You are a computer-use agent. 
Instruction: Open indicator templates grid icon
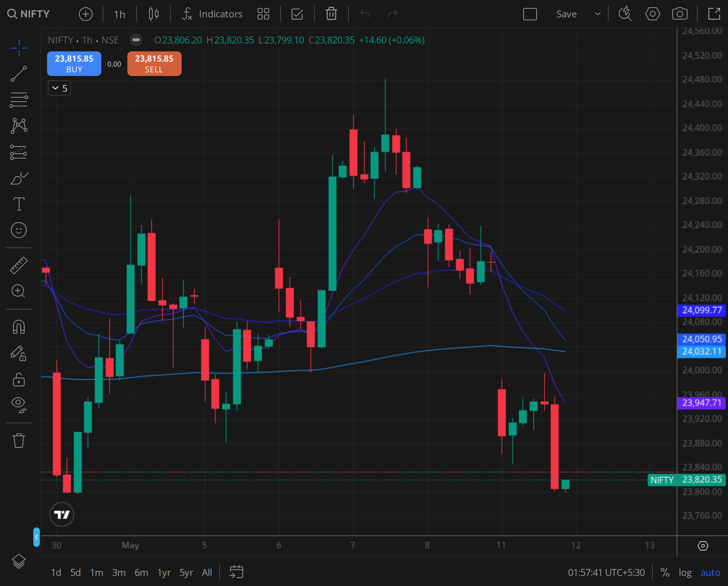click(263, 14)
